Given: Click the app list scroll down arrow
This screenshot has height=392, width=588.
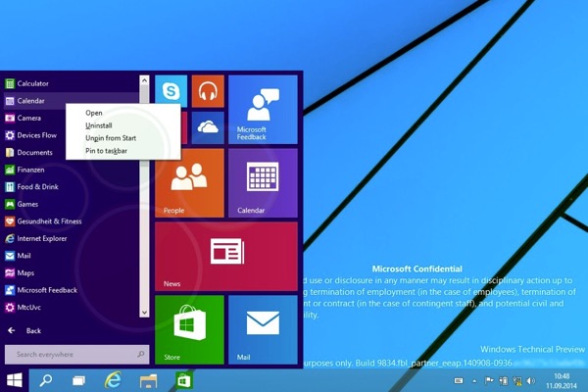Looking at the screenshot, I should [x=144, y=312].
